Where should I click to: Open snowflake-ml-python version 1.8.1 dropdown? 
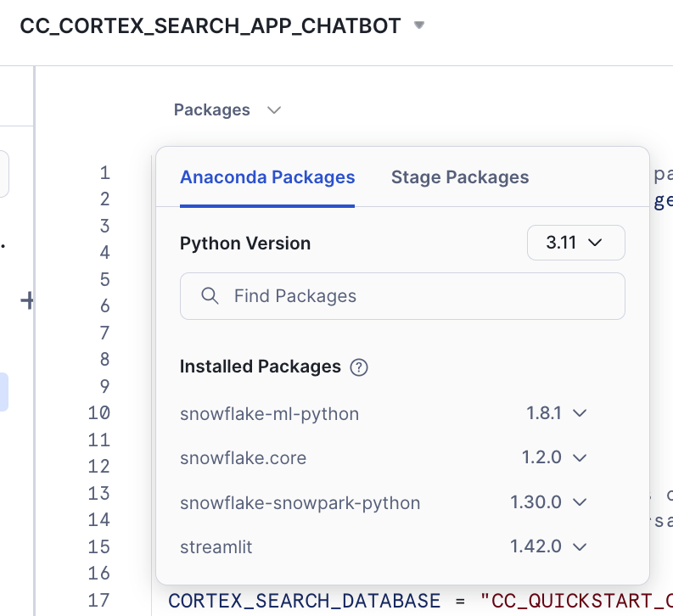click(x=556, y=413)
